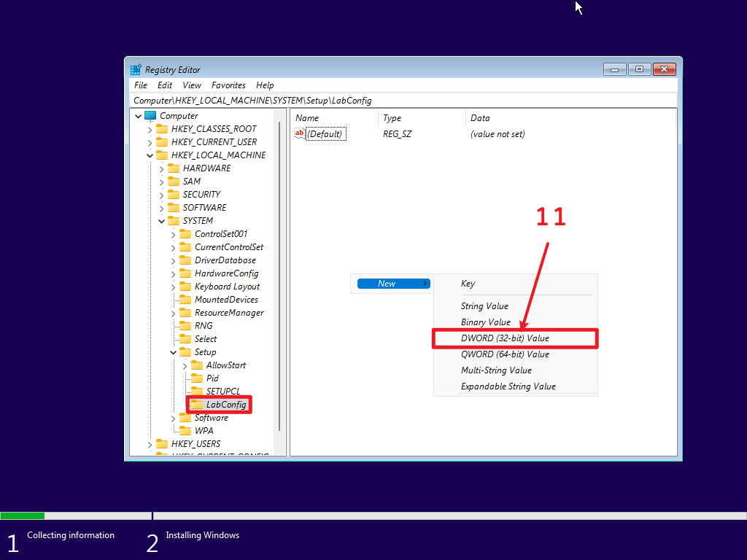Open the Favorites menu
Screen dimensions: 747x560
point(228,85)
